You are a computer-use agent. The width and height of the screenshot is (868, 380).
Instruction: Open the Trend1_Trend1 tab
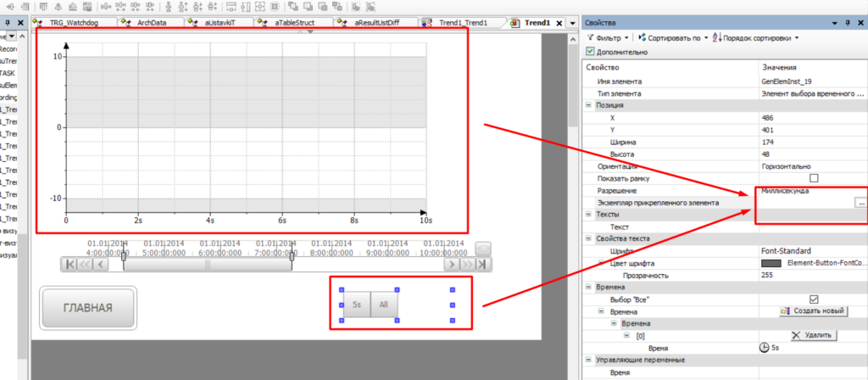point(456,22)
